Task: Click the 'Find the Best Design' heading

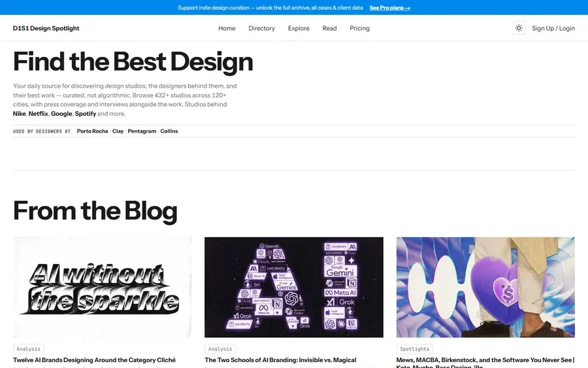Action: (x=133, y=62)
